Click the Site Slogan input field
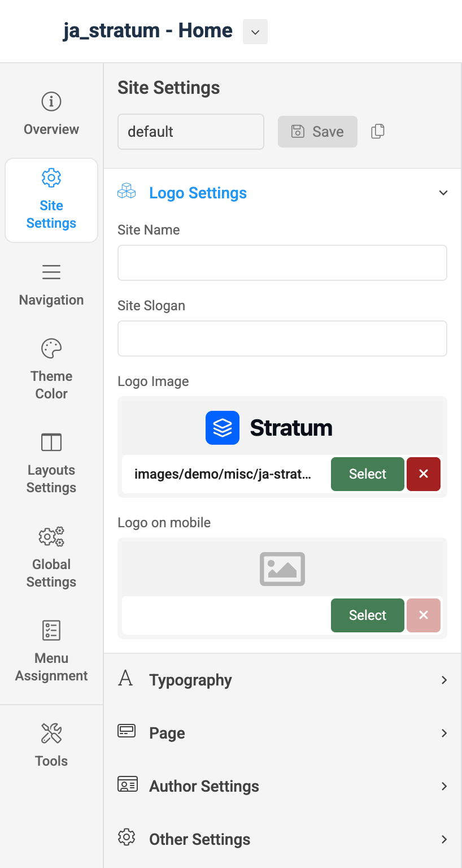The image size is (462, 868). click(x=282, y=338)
